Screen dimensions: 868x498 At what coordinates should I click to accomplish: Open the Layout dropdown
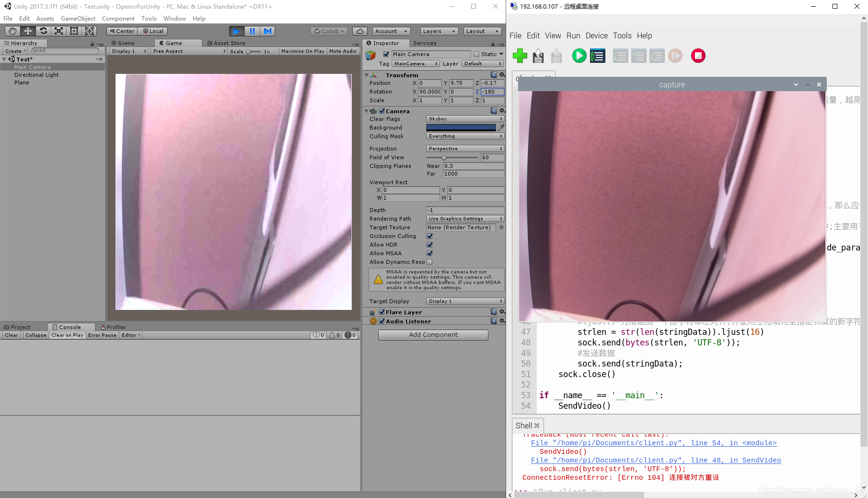(x=482, y=31)
